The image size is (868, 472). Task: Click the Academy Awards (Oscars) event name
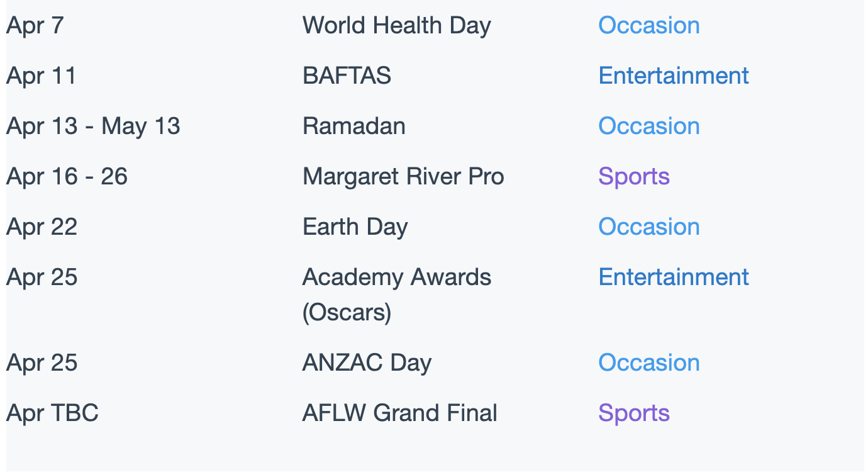[396, 295]
